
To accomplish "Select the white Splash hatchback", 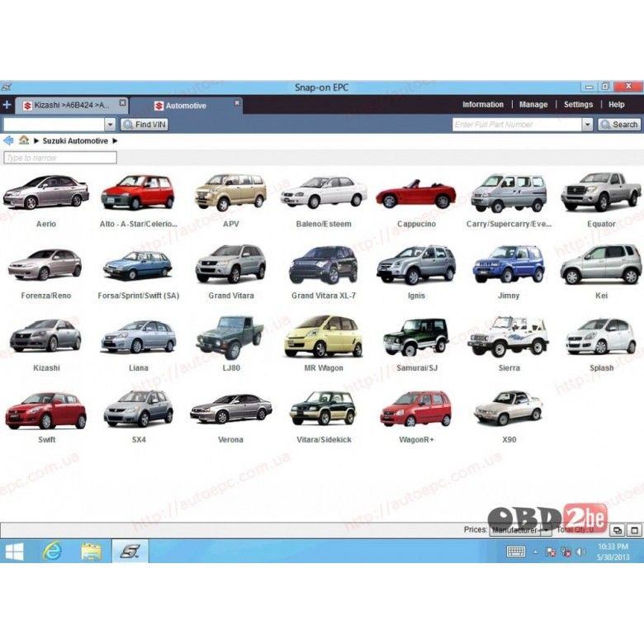I will 601,336.
